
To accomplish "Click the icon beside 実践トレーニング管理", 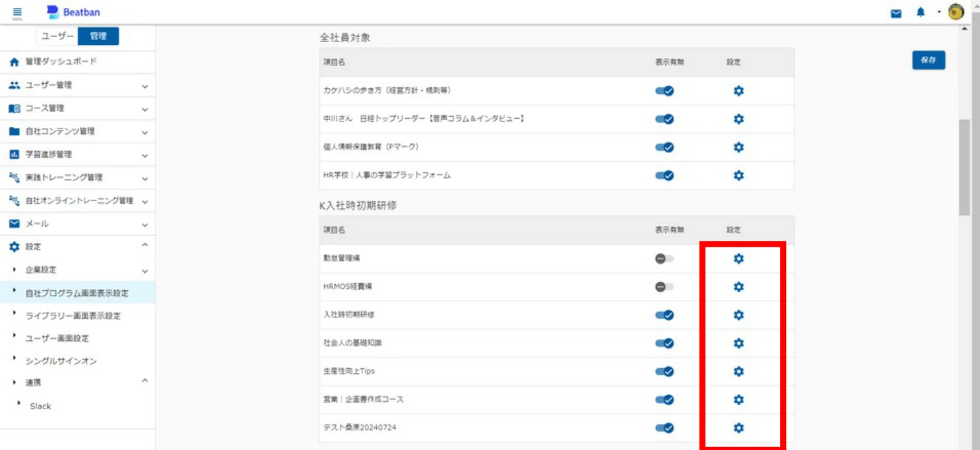I will pyautogui.click(x=15, y=177).
